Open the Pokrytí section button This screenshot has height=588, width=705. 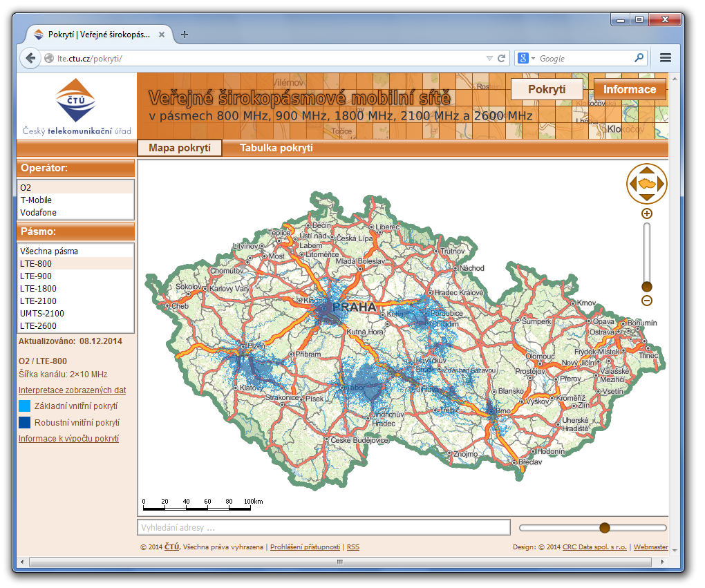click(547, 89)
